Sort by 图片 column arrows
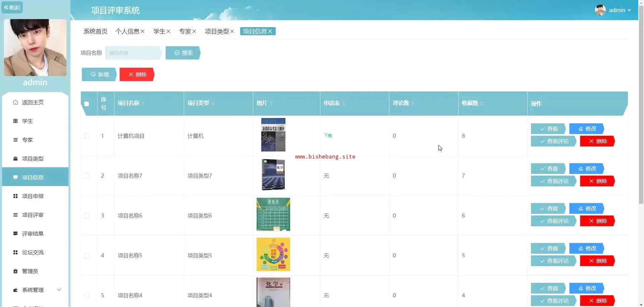644x307 pixels. 271,103
